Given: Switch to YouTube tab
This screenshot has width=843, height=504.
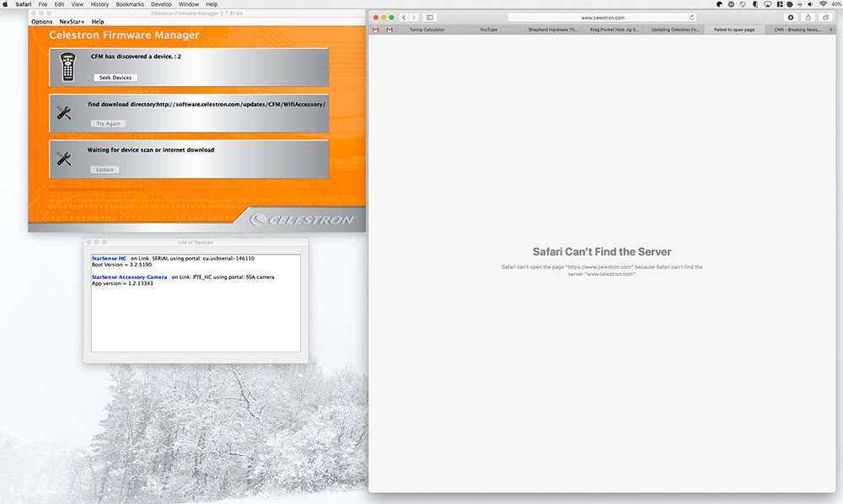Looking at the screenshot, I should [488, 29].
